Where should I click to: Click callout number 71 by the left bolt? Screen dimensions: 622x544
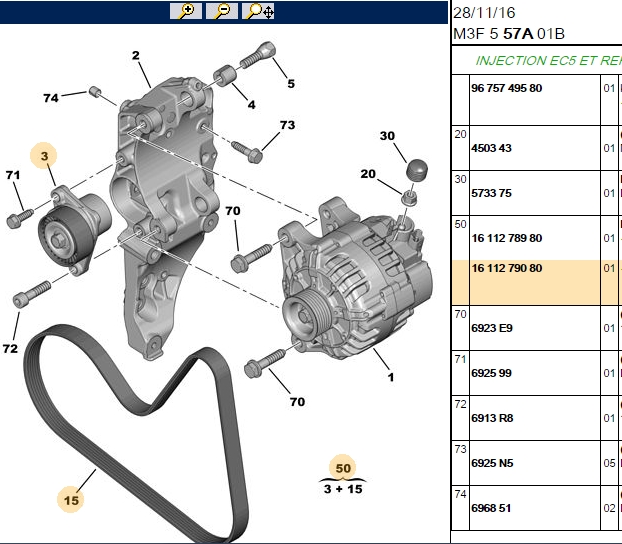point(13,175)
